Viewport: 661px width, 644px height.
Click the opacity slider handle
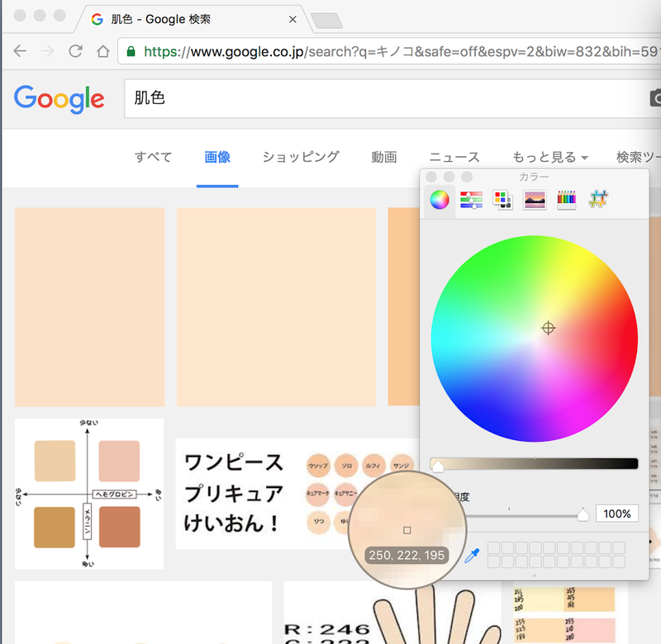coord(583,514)
